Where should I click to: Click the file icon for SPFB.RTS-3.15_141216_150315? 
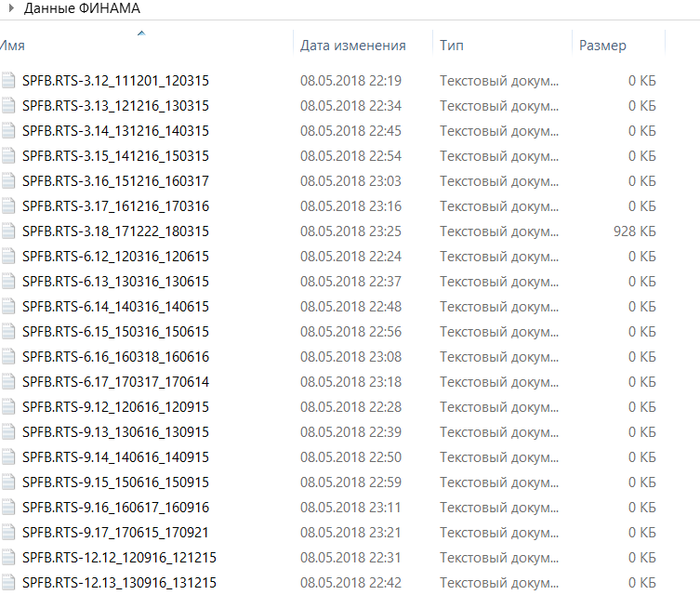[8, 156]
